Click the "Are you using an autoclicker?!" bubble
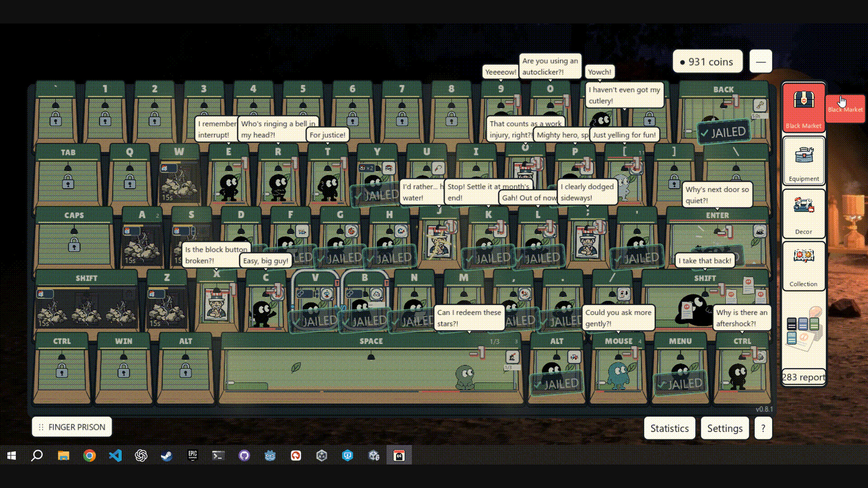 pyautogui.click(x=550, y=66)
